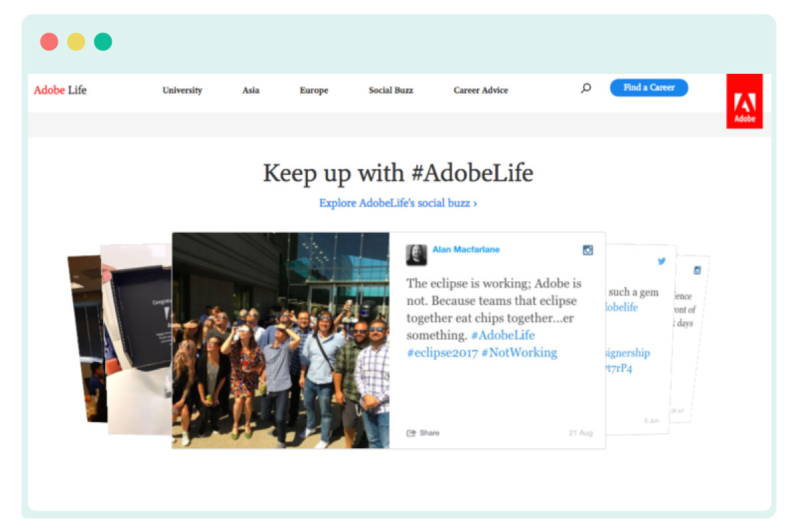Click the #AdobeLife hashtag in the post
The height and width of the screenshot is (532, 798).
coord(503,335)
